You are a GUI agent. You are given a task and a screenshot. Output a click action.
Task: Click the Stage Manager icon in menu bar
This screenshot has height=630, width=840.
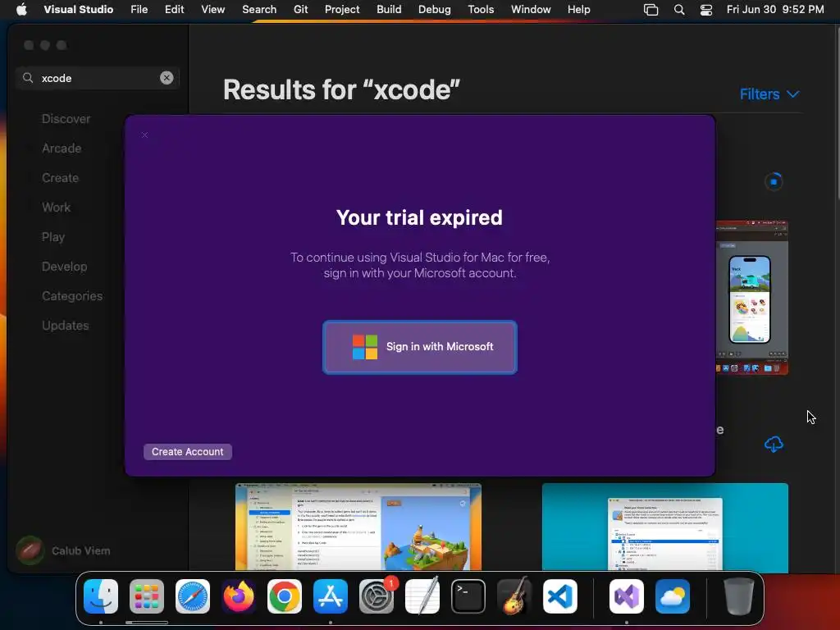[x=651, y=10]
